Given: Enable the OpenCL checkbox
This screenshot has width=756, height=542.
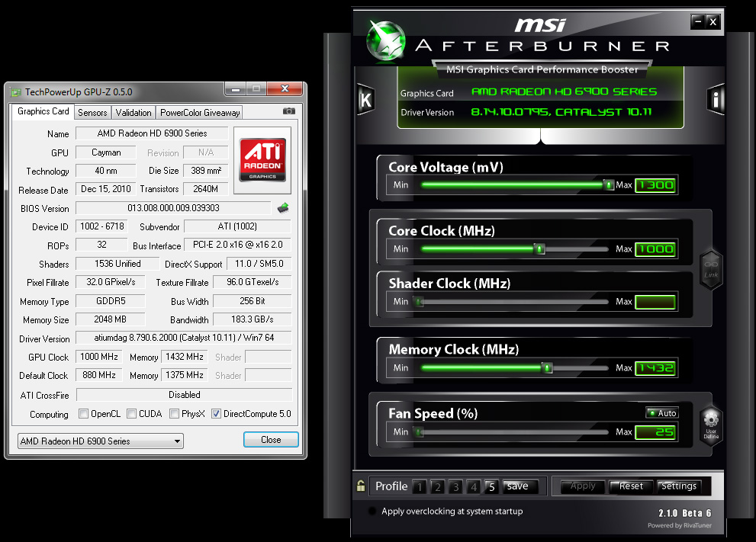Looking at the screenshot, I should pyautogui.click(x=84, y=414).
